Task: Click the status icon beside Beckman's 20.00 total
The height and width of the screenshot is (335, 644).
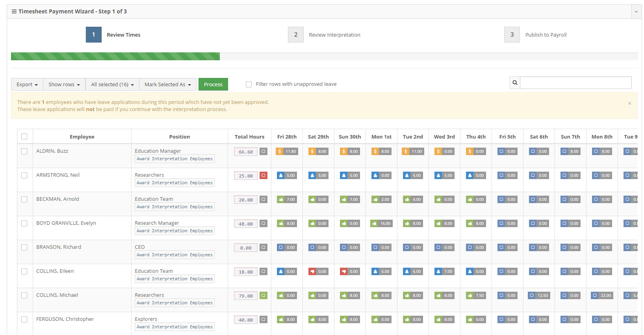Action: (264, 199)
